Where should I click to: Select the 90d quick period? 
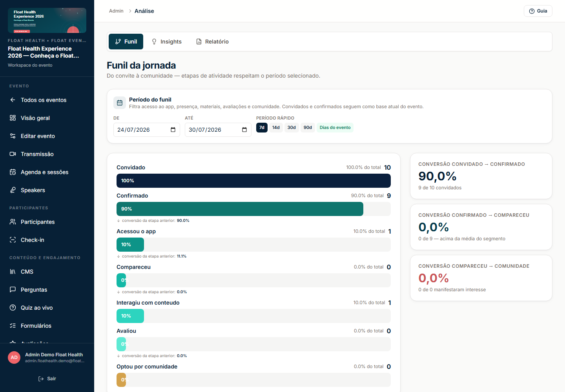click(308, 127)
